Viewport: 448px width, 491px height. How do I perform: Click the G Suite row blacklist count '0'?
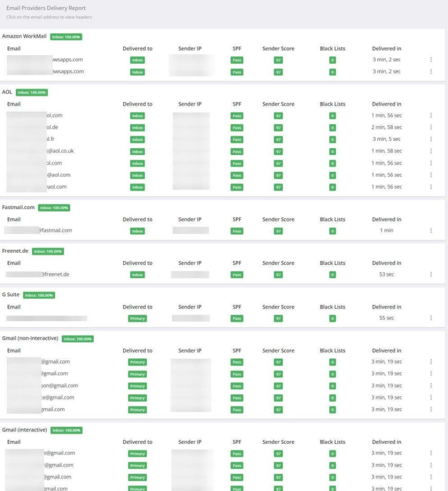click(333, 318)
